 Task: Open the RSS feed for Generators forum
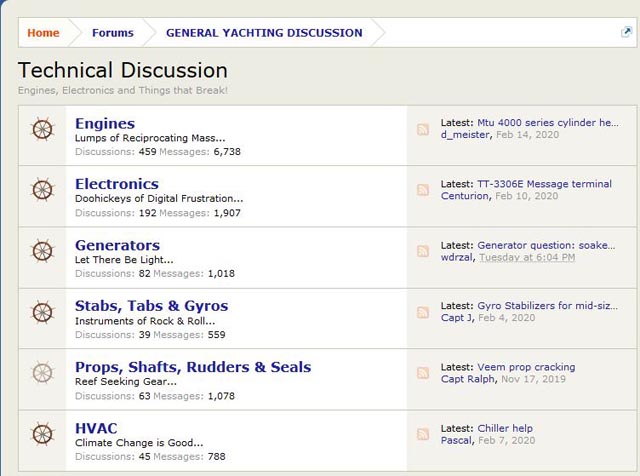423,251
